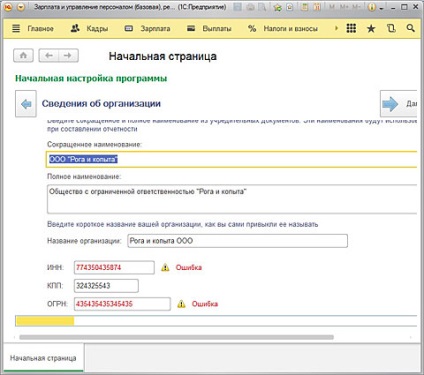424x375 pixels.
Task: Open search with the magnifier icon
Action: point(411,28)
